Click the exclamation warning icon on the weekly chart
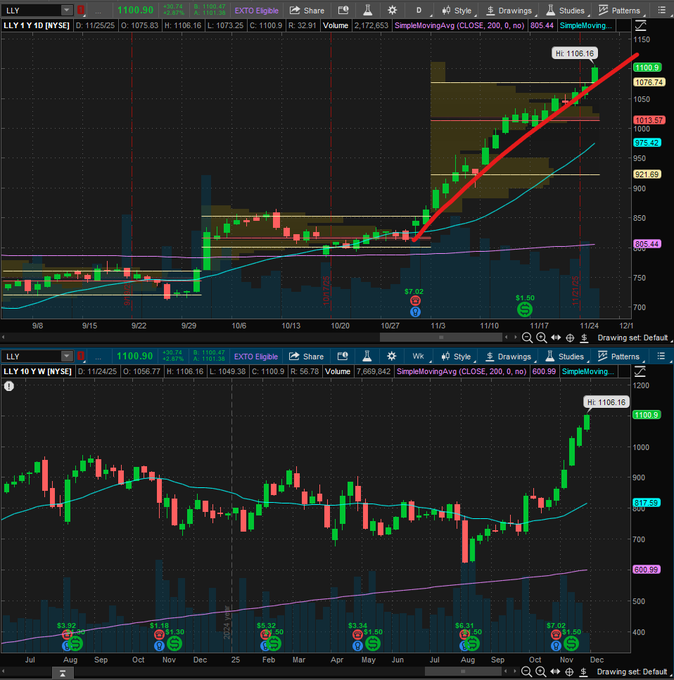The height and width of the screenshot is (680, 674). [9, 386]
